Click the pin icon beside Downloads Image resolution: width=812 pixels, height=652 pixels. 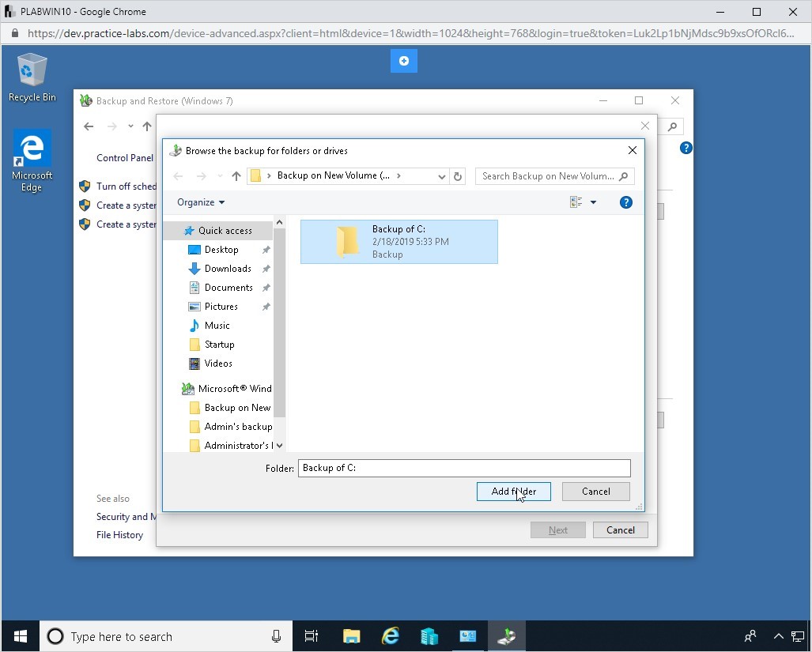tap(266, 269)
